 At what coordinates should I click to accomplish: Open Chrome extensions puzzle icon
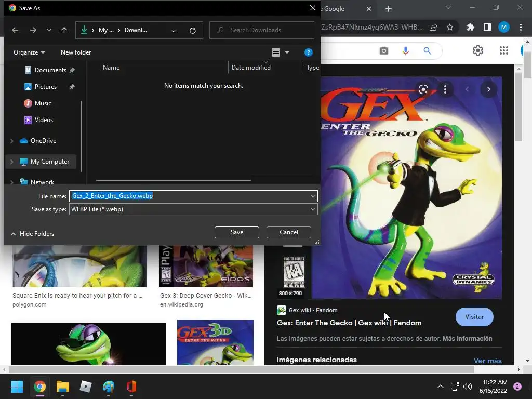470,28
